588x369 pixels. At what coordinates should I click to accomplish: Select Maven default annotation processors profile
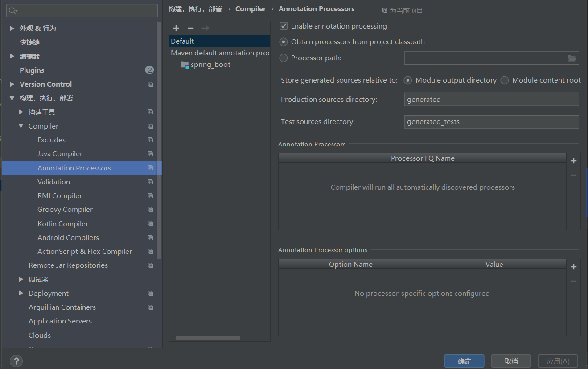219,53
